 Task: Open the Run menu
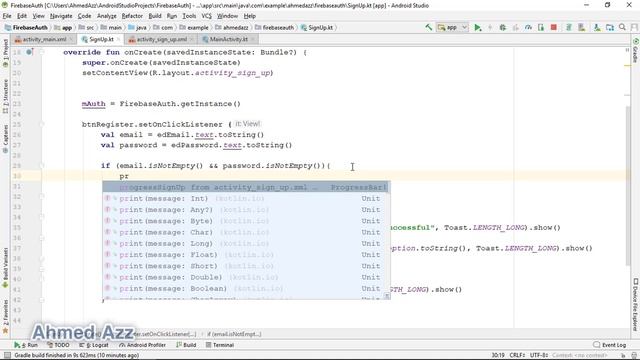point(172,16)
